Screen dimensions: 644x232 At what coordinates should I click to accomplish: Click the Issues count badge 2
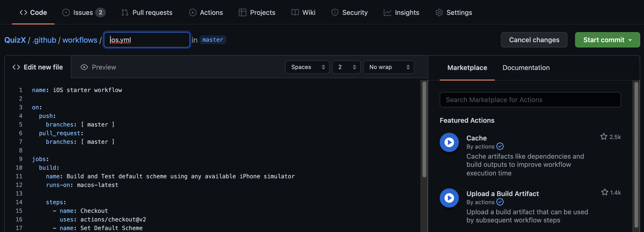point(100,12)
